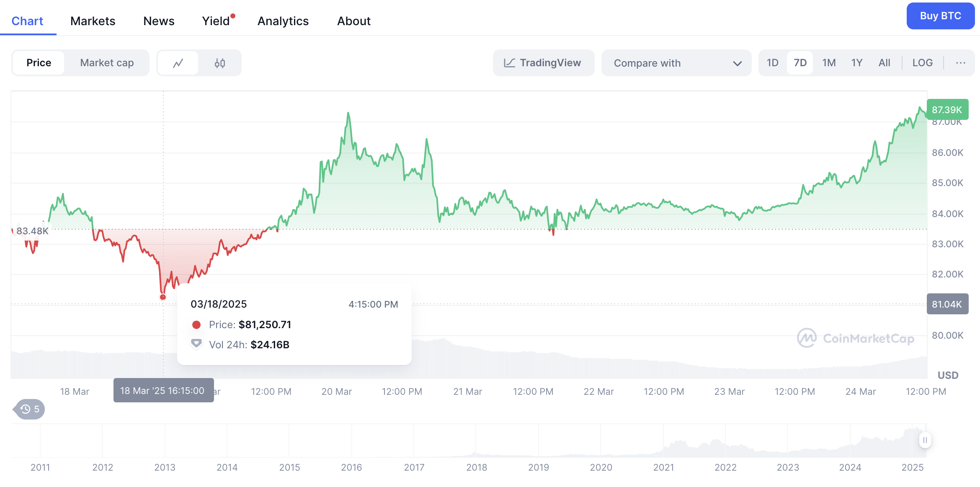Select the 1D time range
This screenshot has width=980, height=487.
(772, 62)
